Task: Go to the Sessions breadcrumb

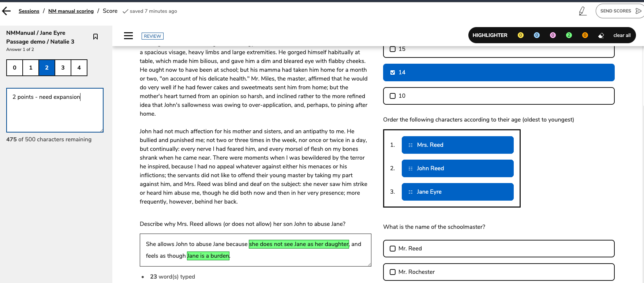Action: (29, 11)
